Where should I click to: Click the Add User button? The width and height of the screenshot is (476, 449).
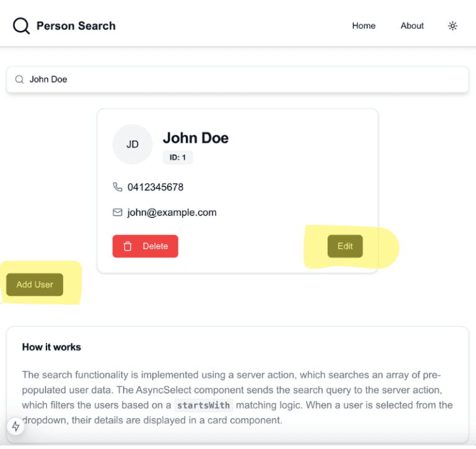35,285
